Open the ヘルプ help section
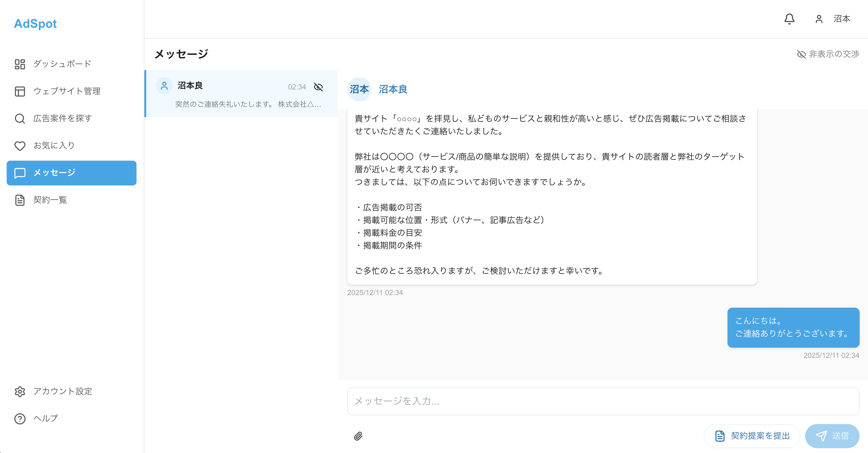This screenshot has height=453, width=868. (20, 419)
